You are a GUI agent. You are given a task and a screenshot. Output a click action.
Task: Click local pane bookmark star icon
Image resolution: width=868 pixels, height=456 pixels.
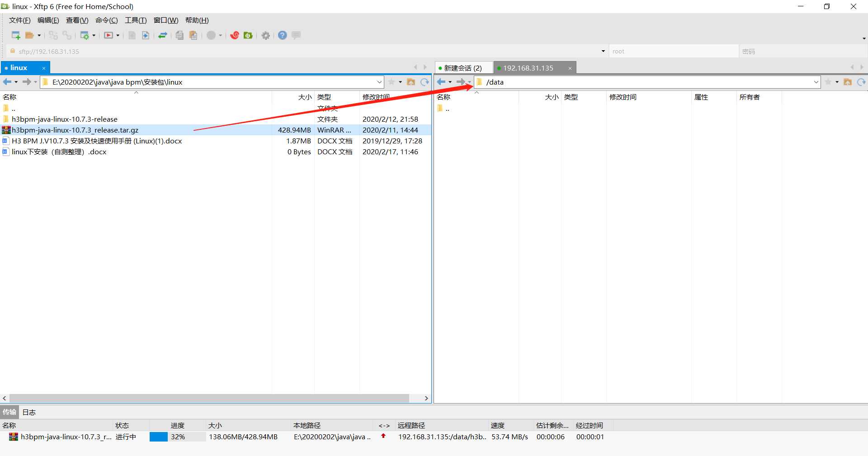(392, 82)
